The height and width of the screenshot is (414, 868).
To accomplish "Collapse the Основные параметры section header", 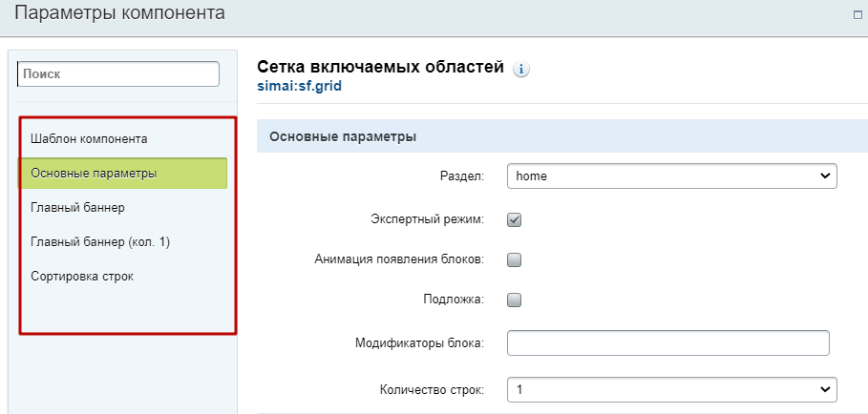I will [x=343, y=136].
